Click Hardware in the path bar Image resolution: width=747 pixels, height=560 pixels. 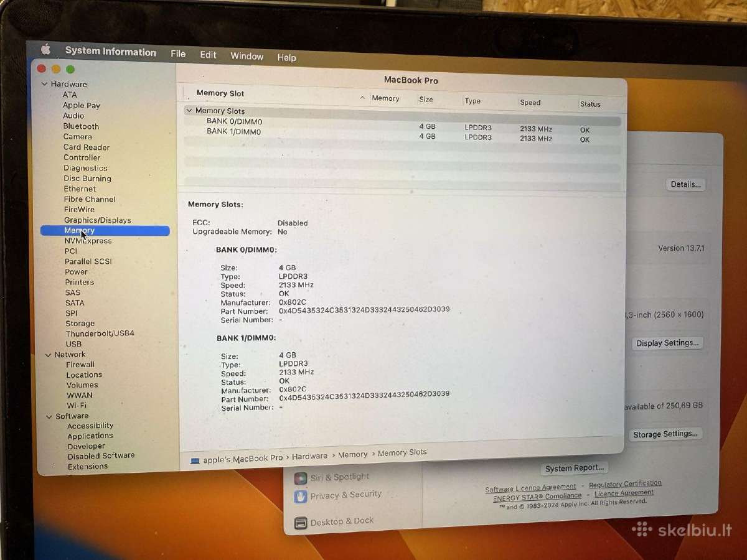pos(309,457)
